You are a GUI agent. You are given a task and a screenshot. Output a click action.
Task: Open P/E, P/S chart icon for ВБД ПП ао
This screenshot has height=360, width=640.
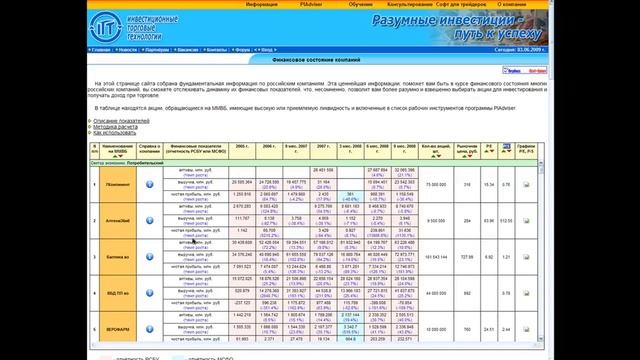click(526, 293)
